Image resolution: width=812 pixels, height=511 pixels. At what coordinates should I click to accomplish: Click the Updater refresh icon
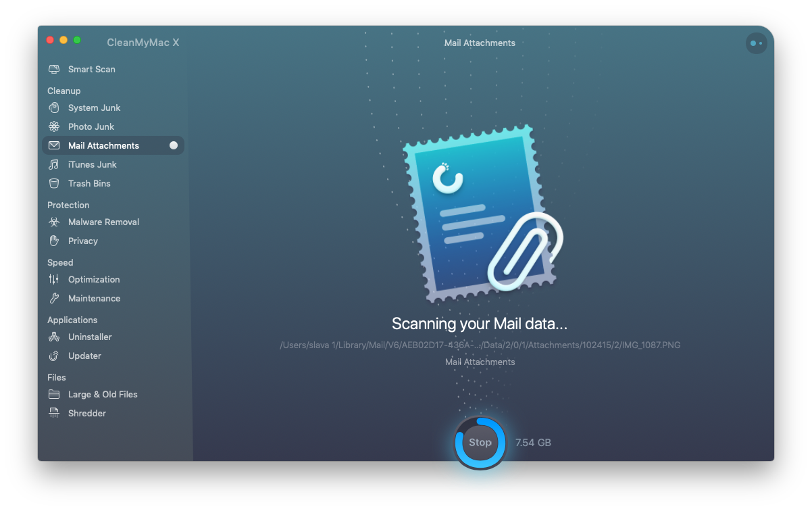click(x=54, y=356)
